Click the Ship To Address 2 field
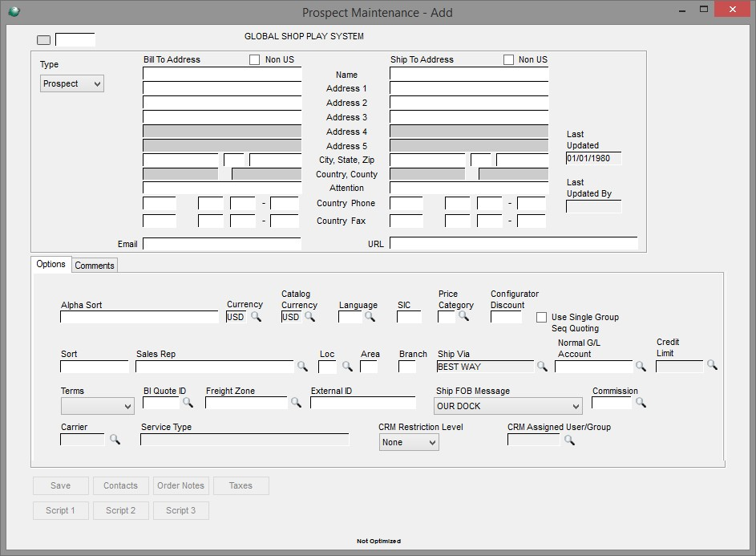Screen dimensions: 756x556 [x=469, y=103]
